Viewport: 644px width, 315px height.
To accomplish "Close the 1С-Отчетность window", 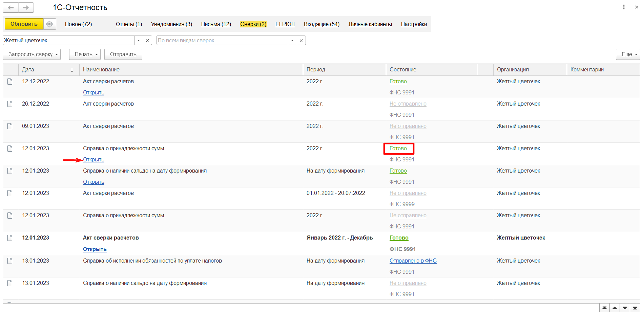I will [x=637, y=7].
